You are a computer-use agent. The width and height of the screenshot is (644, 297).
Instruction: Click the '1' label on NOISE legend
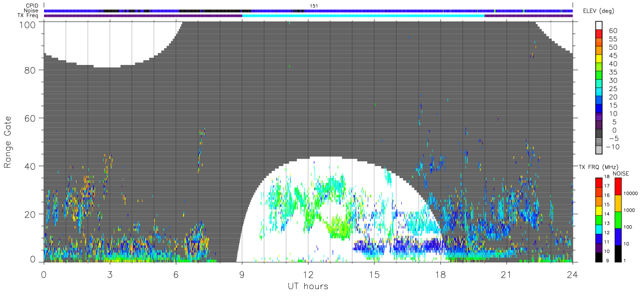(x=625, y=260)
